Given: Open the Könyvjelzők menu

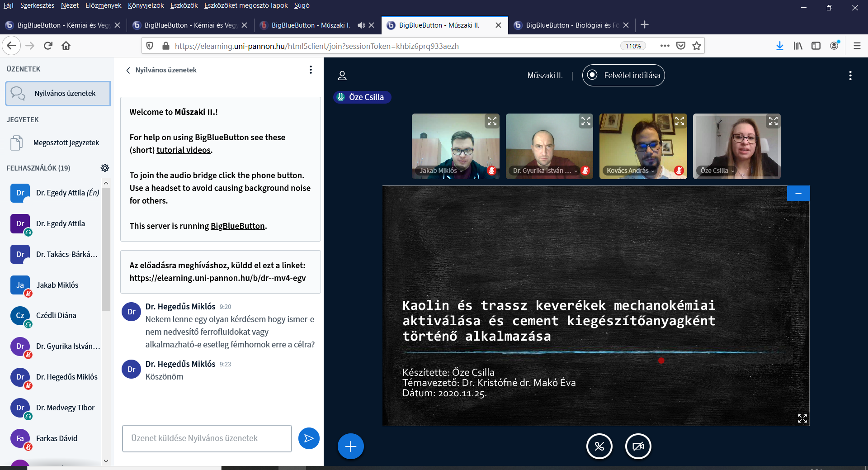Looking at the screenshot, I should [x=146, y=5].
